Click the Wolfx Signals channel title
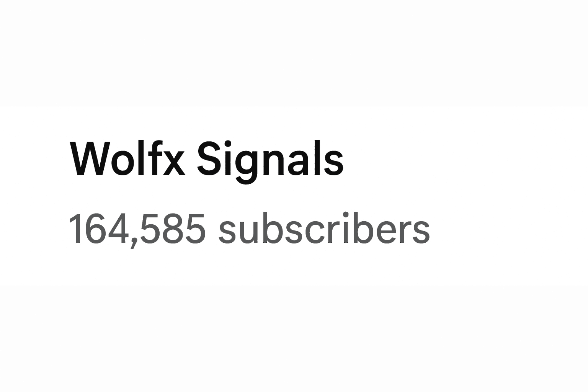 coord(207,161)
